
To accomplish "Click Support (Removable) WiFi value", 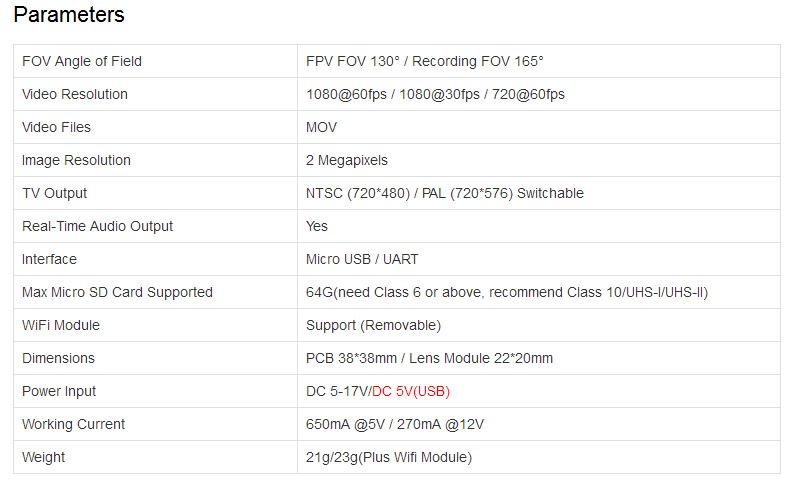I will [x=373, y=325].
